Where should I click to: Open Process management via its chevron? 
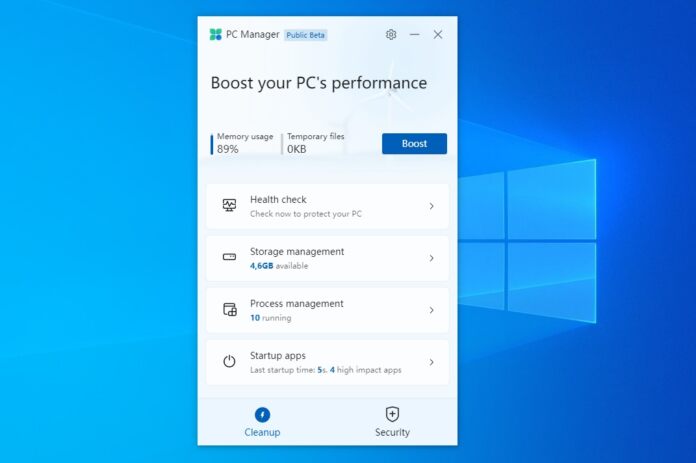[431, 310]
